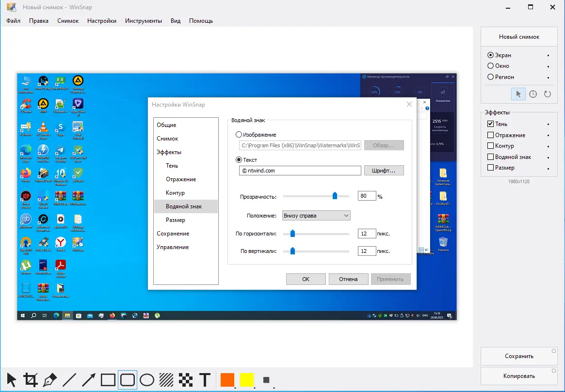Open dropdown arrow under orange color swatch
The height and width of the screenshot is (392, 565).
click(x=235, y=388)
